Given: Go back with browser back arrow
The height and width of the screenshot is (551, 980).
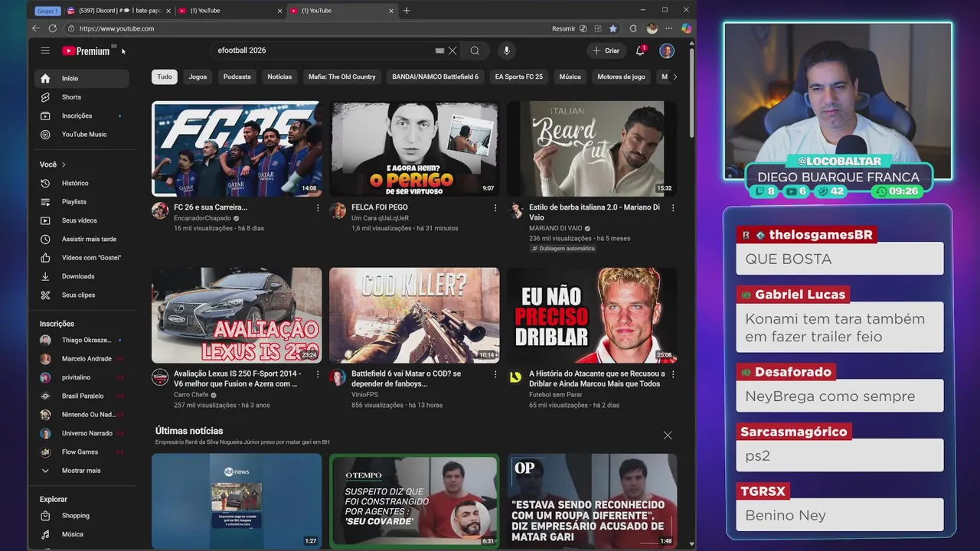Looking at the screenshot, I should pyautogui.click(x=36, y=28).
